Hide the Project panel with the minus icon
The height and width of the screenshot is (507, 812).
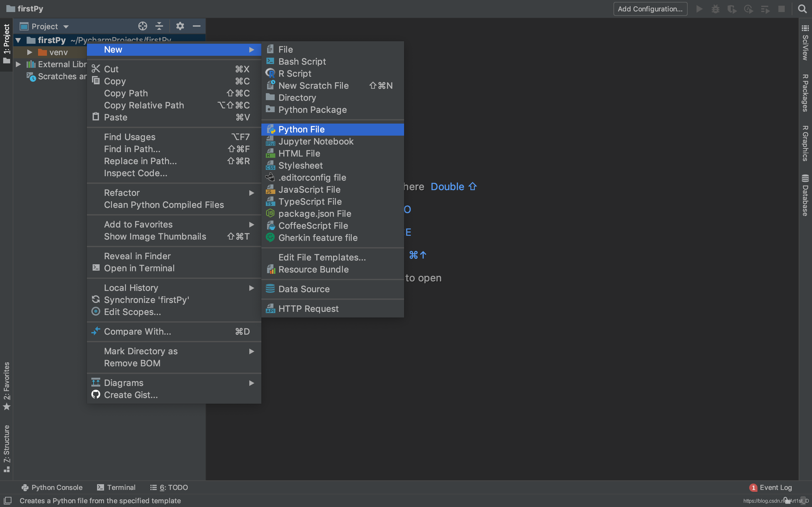tap(196, 26)
